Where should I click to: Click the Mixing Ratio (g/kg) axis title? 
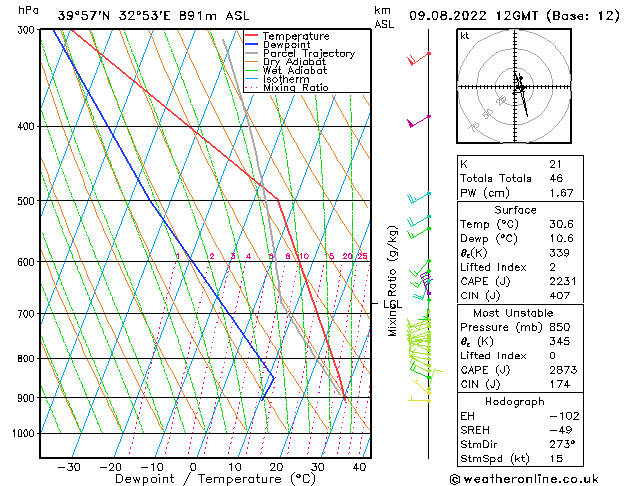tap(392, 281)
